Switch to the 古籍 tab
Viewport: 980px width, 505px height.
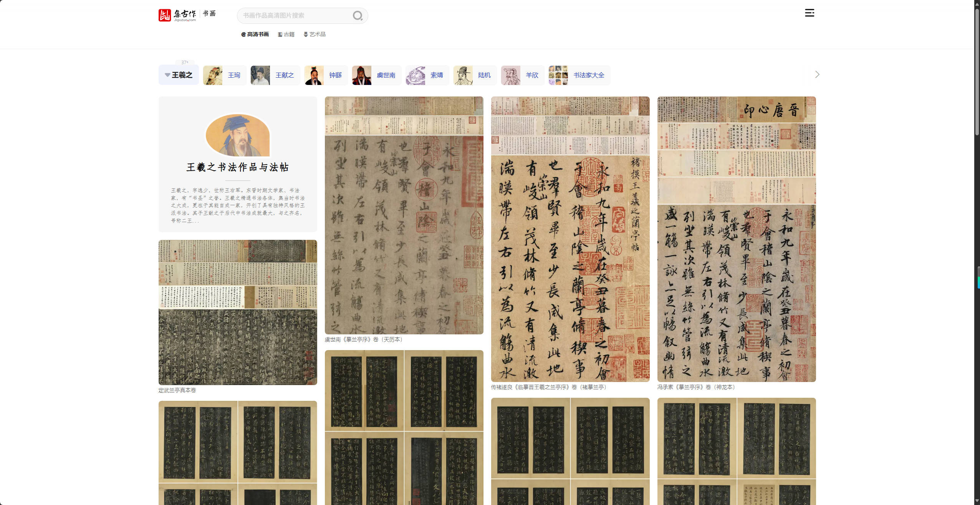tap(286, 35)
